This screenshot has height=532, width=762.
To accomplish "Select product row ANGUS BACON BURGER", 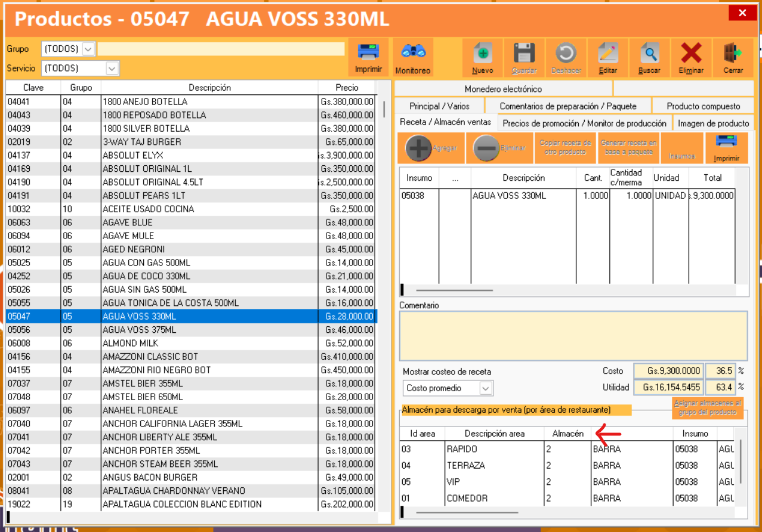I will pos(191,477).
